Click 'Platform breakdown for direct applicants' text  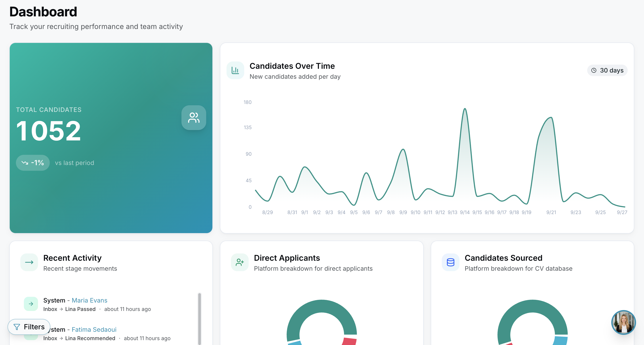pyautogui.click(x=313, y=268)
